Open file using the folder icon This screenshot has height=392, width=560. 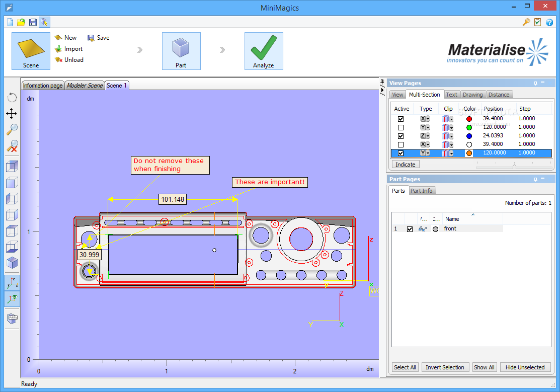(x=22, y=22)
